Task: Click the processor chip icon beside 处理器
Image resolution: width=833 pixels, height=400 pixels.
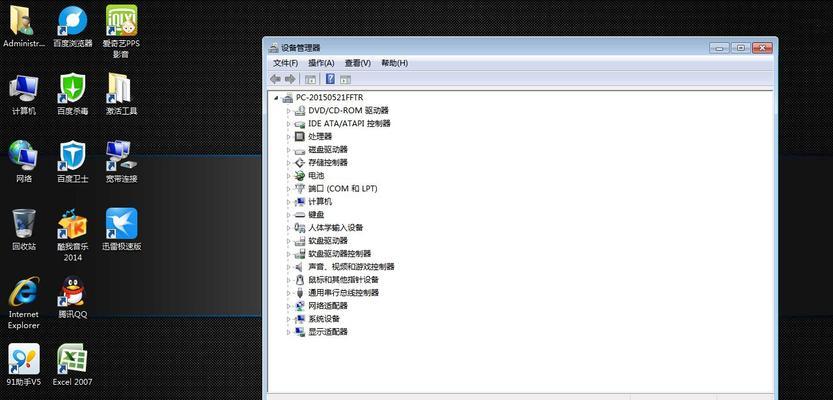Action: pyautogui.click(x=300, y=137)
